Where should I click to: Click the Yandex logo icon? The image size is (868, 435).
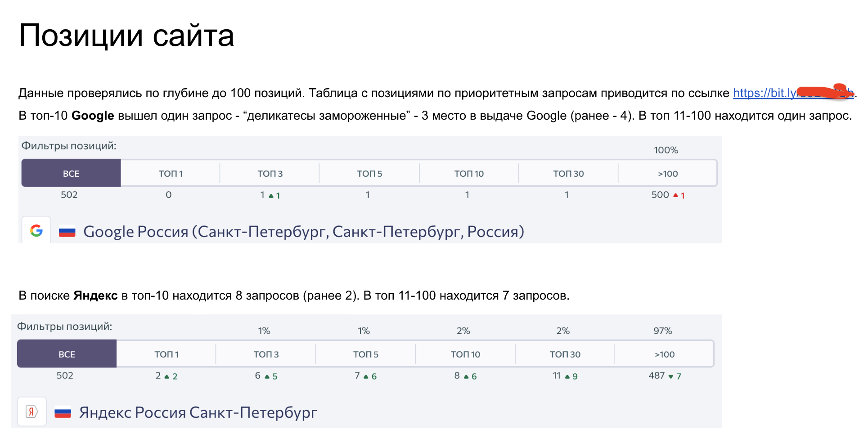tap(31, 411)
